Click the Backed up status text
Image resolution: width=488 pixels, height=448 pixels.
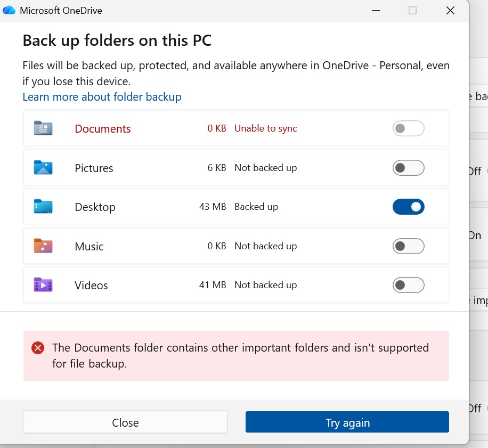(x=256, y=207)
